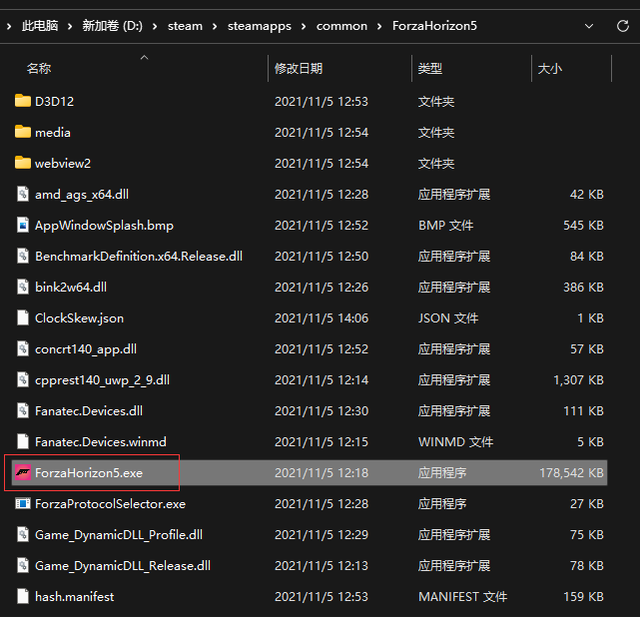
Task: Expand the chevron after common breadcrumb
Action: click(380, 27)
